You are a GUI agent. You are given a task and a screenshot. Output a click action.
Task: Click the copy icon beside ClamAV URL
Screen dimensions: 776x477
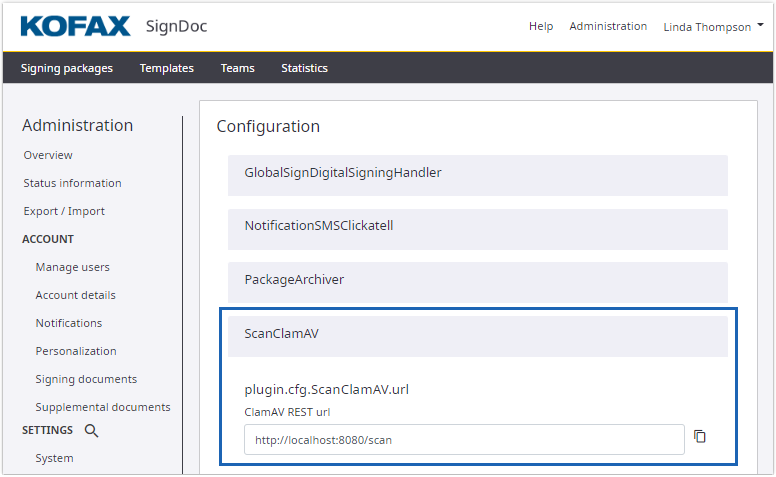point(700,437)
